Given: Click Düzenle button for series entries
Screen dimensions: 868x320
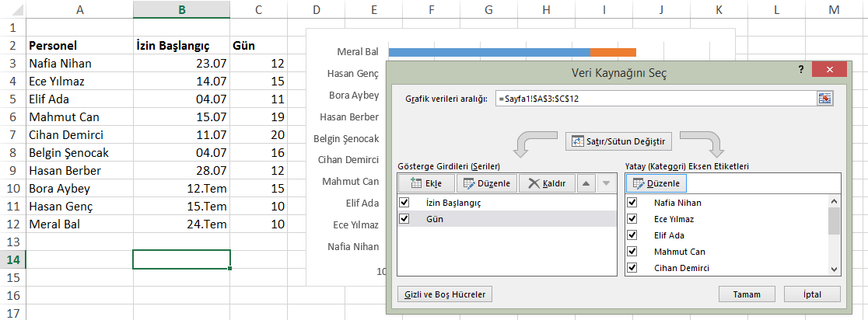Looking at the screenshot, I should pos(486,183).
